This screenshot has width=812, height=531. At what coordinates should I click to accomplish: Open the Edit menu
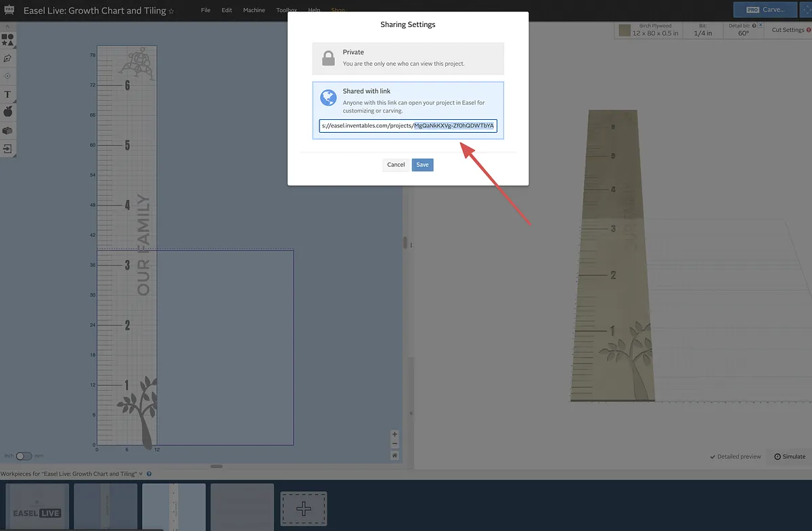[227, 11]
